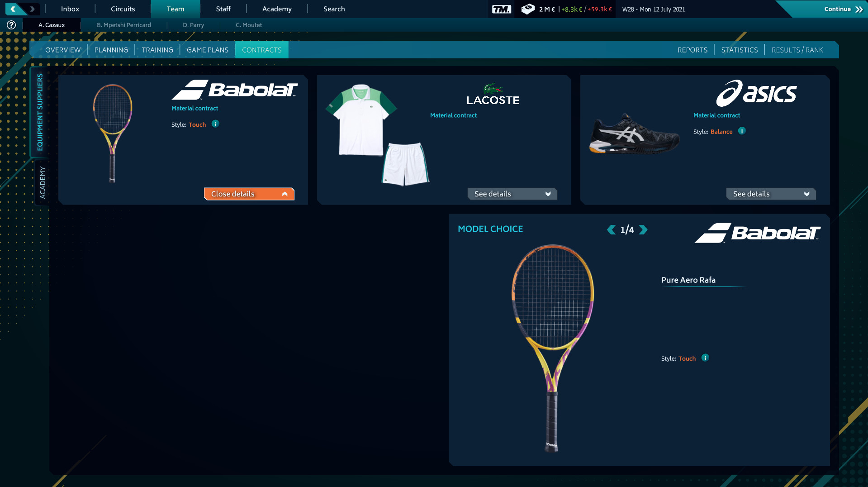Switch to the Academy side panel
The width and height of the screenshot is (868, 487).
(x=42, y=181)
